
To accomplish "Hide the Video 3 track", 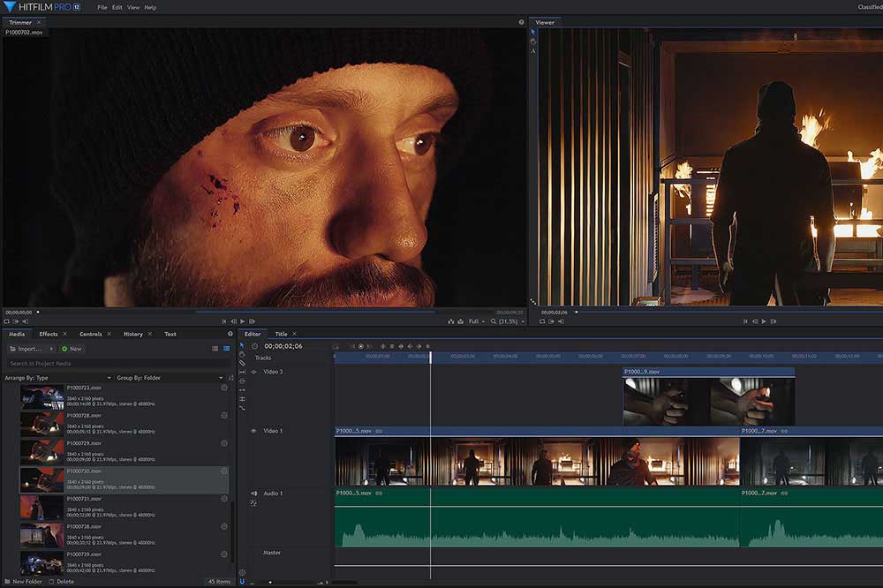I will (x=253, y=372).
